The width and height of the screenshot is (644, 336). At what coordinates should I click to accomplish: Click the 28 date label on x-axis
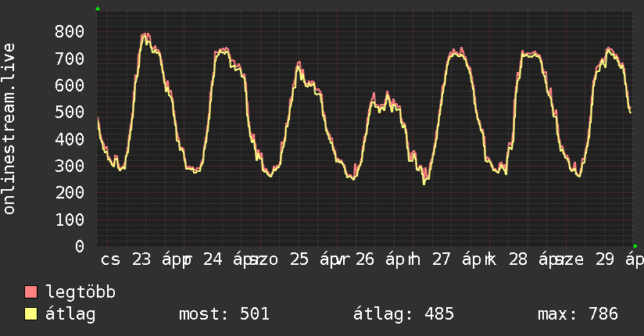pos(518,259)
